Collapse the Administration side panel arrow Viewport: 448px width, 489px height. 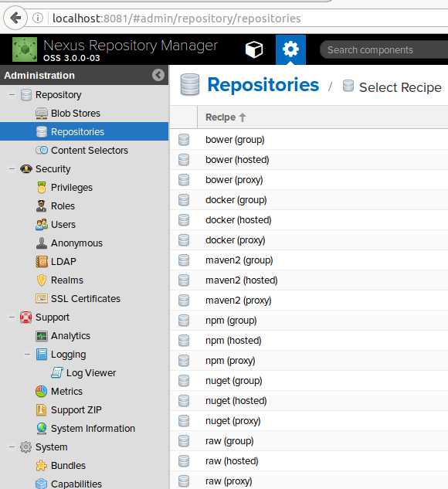click(x=158, y=75)
